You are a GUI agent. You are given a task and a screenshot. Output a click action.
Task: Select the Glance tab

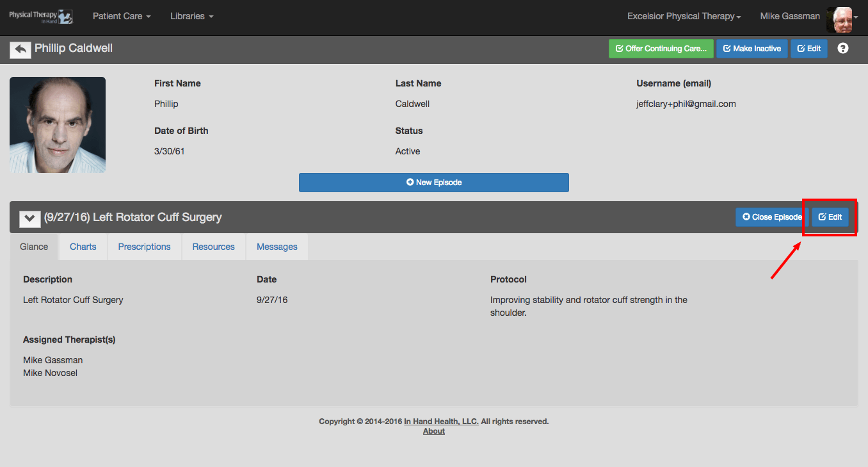click(34, 247)
